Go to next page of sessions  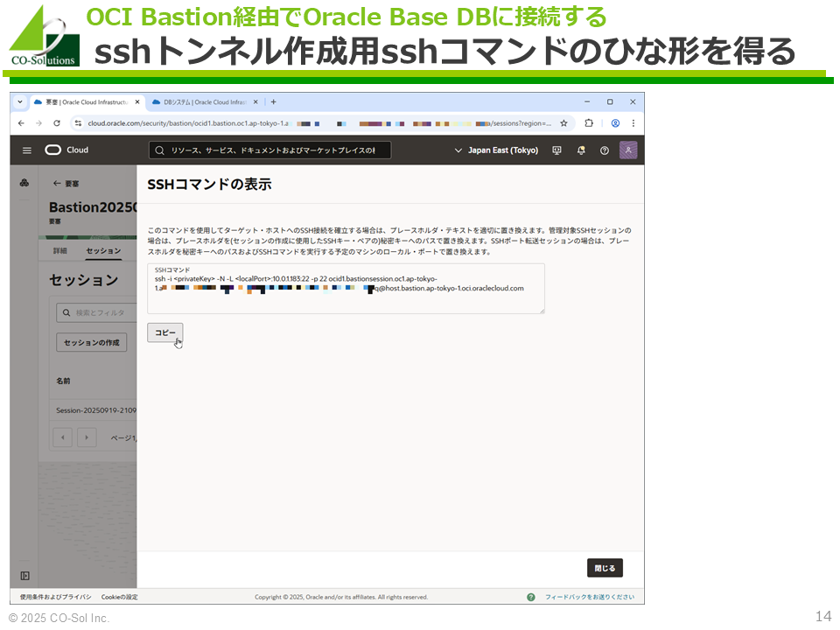pos(87,437)
